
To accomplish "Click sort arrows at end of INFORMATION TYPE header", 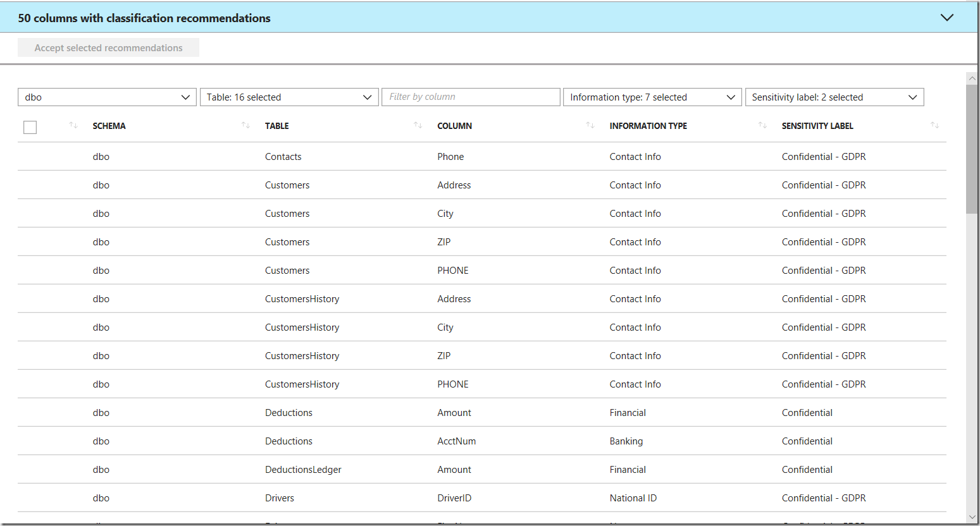I will click(762, 125).
